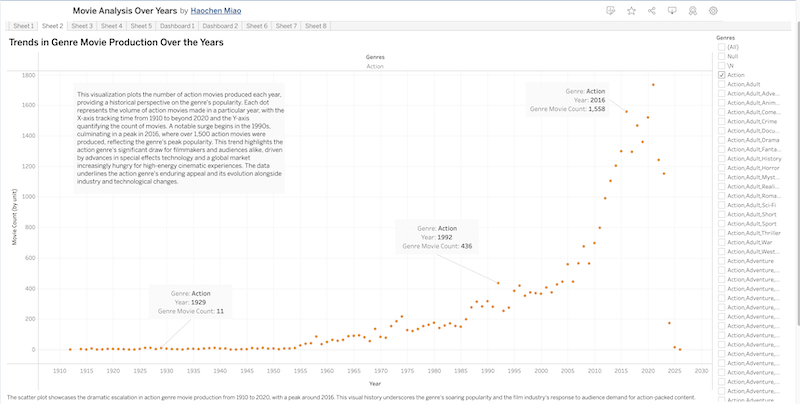Viewport: 800px width, 404px height.
Task: Open the Dashboard 1 tab
Action: [x=176, y=25]
